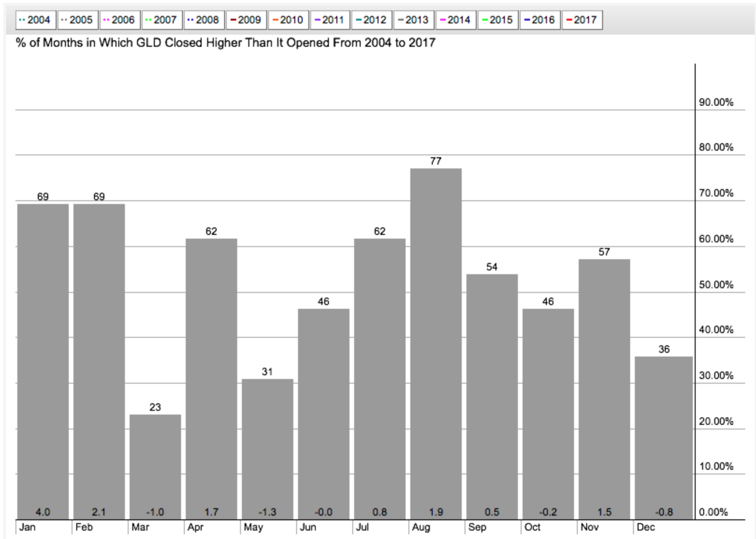756x539 pixels.
Task: Click the -0.0 average value in June
Action: coord(323,512)
